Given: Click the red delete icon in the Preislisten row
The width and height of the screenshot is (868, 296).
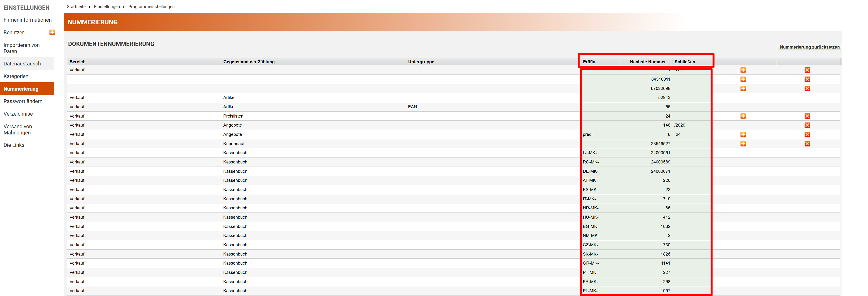Looking at the screenshot, I should pos(807,116).
